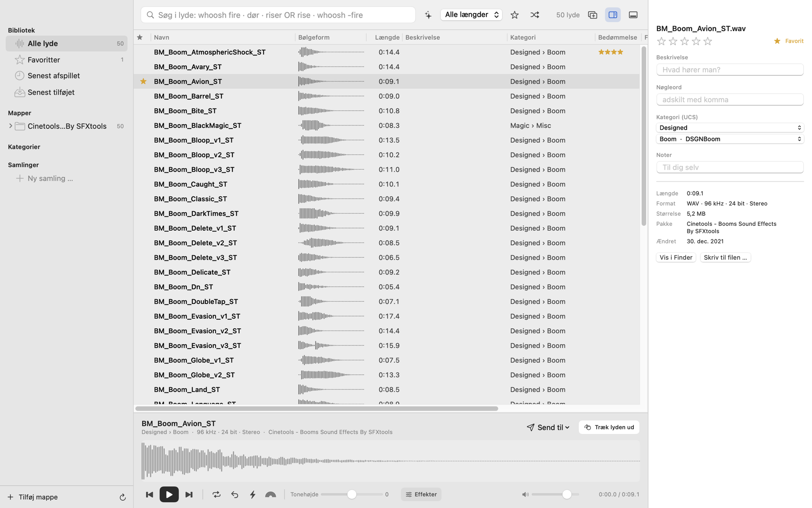Open Senest afspillet in the sidebar
Screen dimensions: 812x508
(x=67, y=76)
